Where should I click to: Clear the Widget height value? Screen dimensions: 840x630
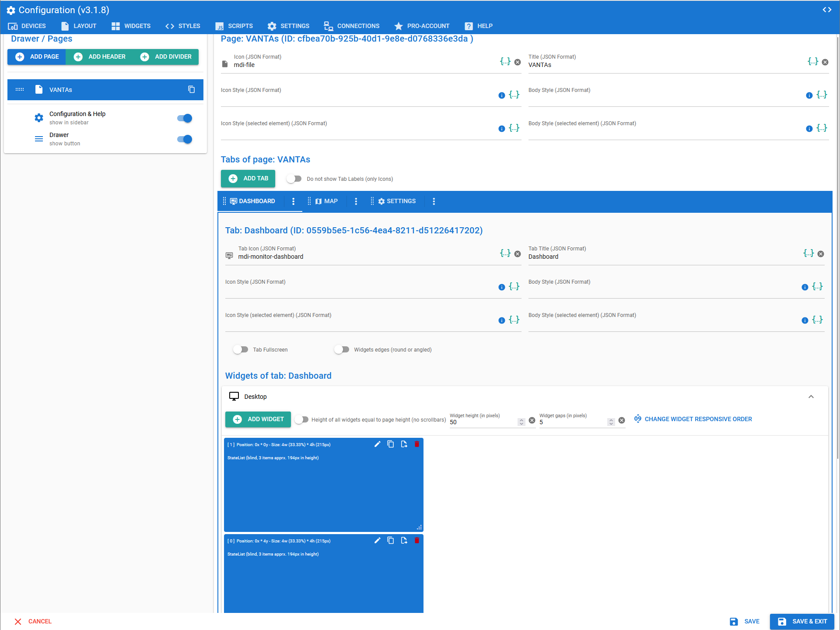tap(532, 420)
